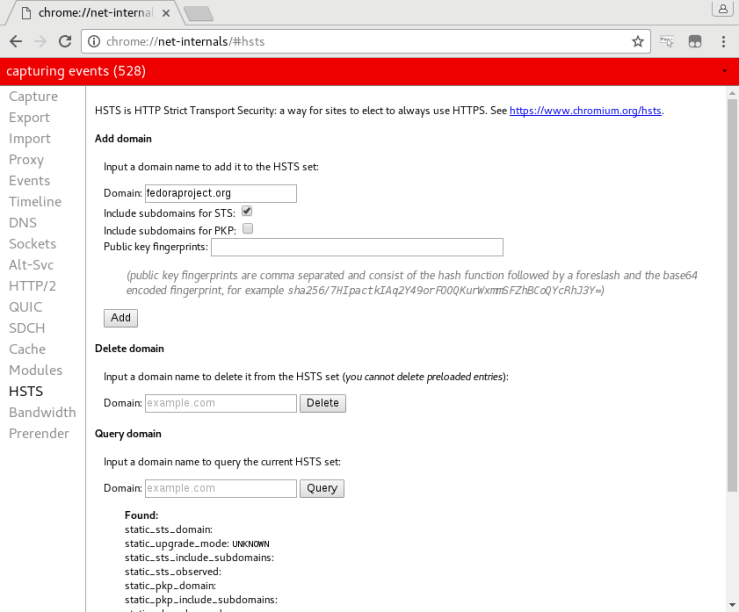Bookmark this page with the star icon

click(638, 41)
